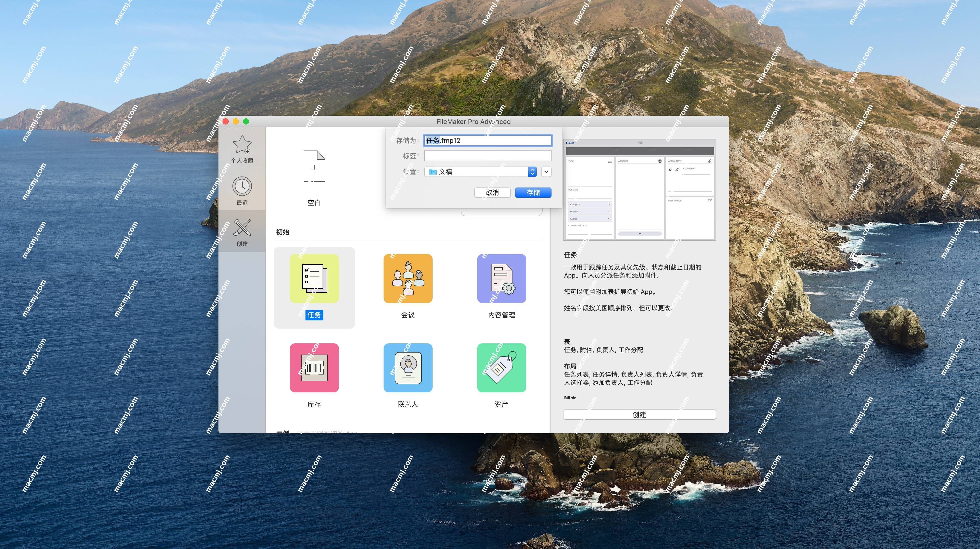
Task: Click the 布局 heading in description panel
Action: click(x=570, y=366)
